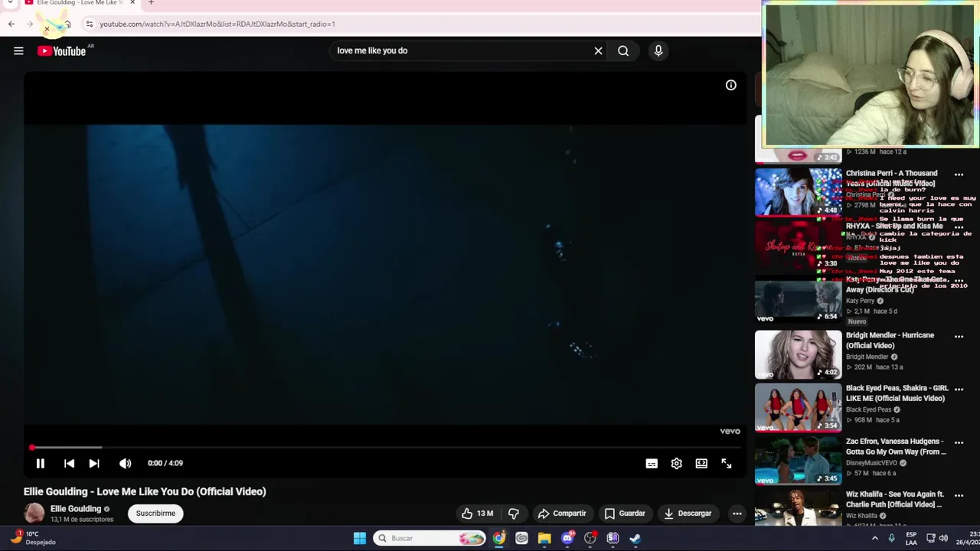
Task: Pause the video
Action: click(41, 463)
